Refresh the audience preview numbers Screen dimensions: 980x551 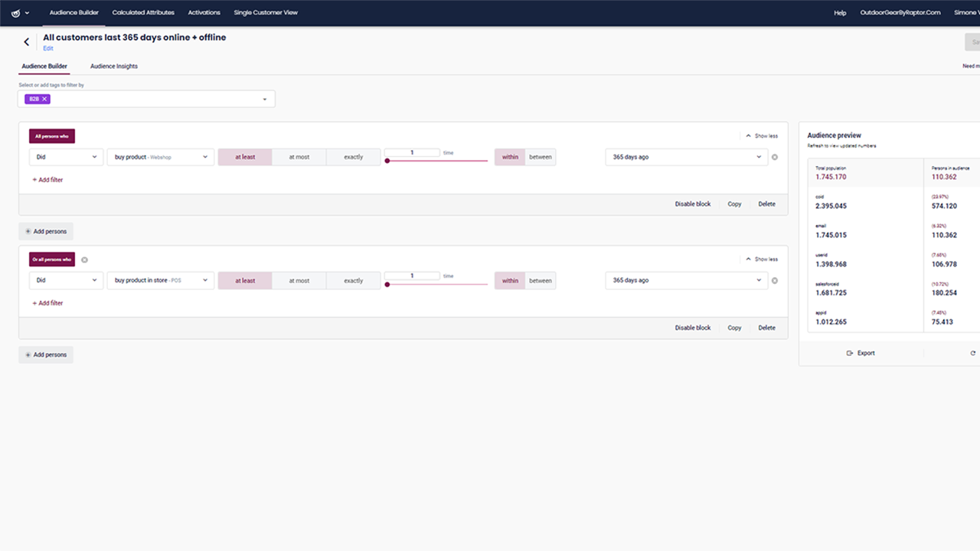pyautogui.click(x=973, y=354)
